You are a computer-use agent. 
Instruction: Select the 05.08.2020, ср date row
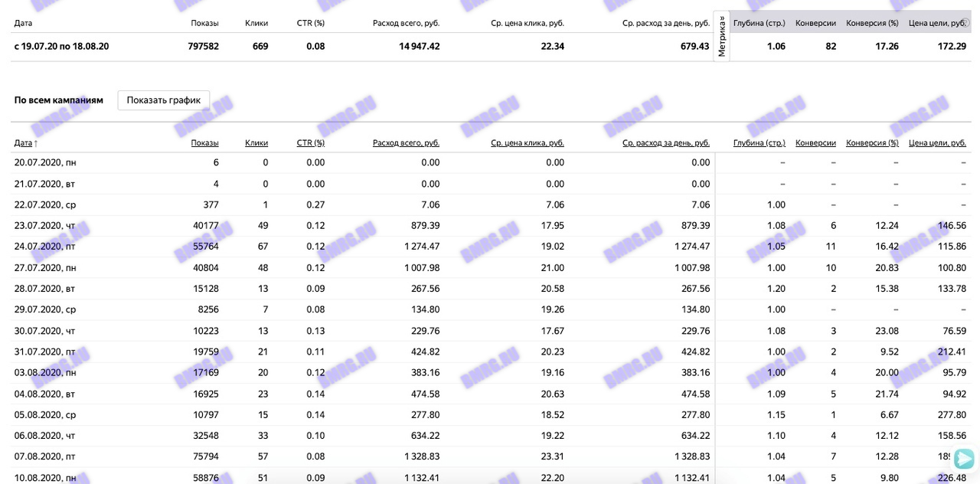click(x=45, y=414)
